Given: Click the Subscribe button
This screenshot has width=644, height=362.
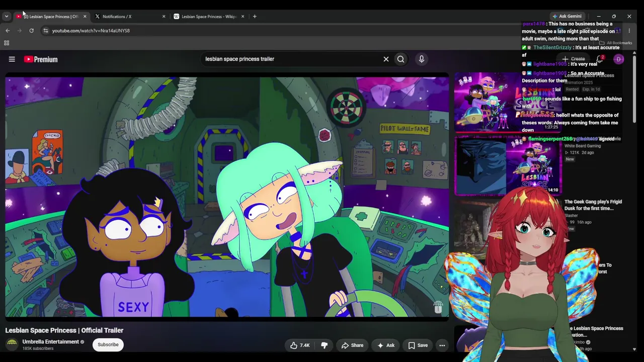Looking at the screenshot, I should [x=108, y=345].
